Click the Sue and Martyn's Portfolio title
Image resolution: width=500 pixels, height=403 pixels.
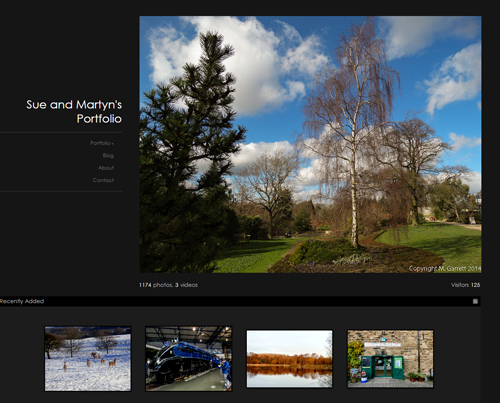pos(74,111)
